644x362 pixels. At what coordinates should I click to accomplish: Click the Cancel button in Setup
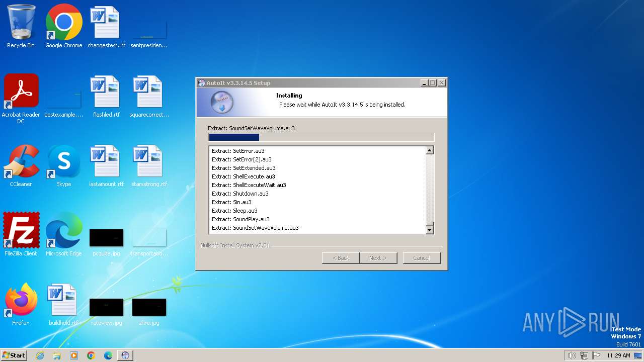pos(421,258)
